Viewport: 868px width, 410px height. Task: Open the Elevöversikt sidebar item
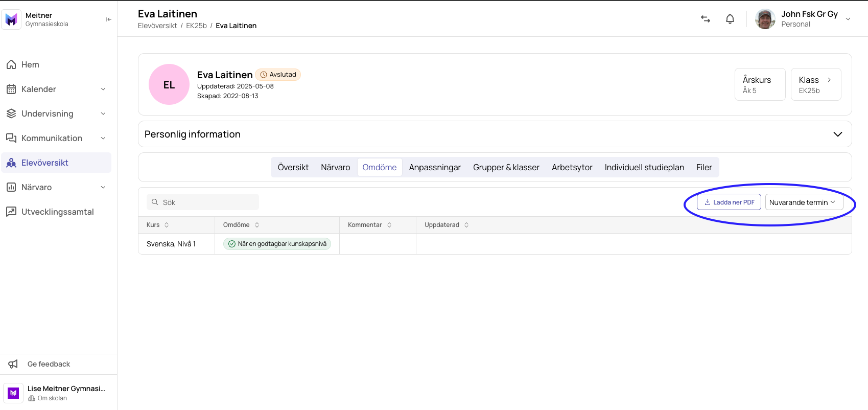pyautogui.click(x=56, y=163)
